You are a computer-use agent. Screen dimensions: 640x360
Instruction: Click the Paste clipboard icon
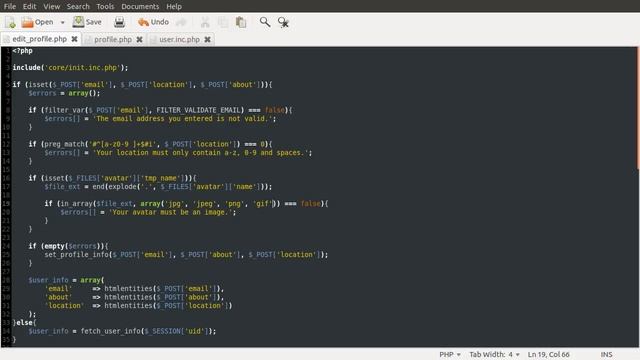(x=241, y=22)
